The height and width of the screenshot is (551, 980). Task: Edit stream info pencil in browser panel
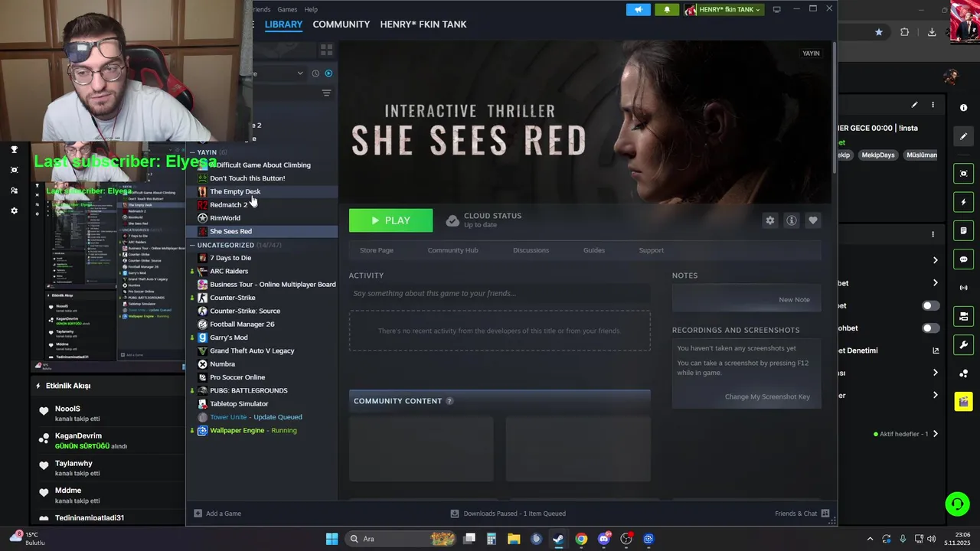(x=914, y=105)
